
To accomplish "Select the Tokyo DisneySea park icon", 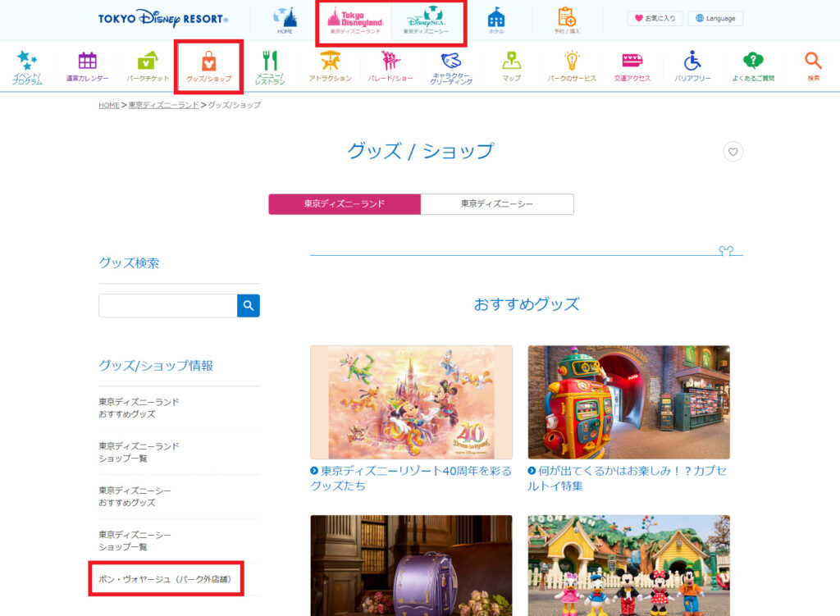I will click(x=426, y=21).
